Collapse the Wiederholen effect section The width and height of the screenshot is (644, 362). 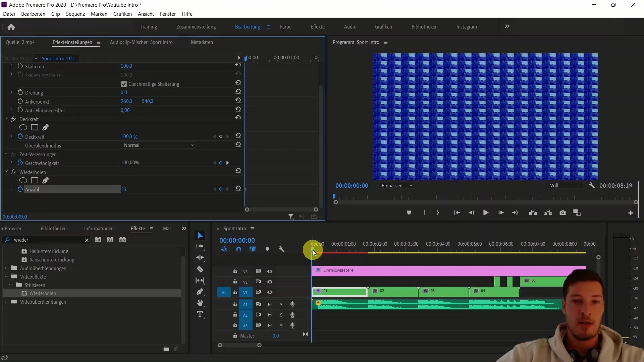click(x=6, y=172)
